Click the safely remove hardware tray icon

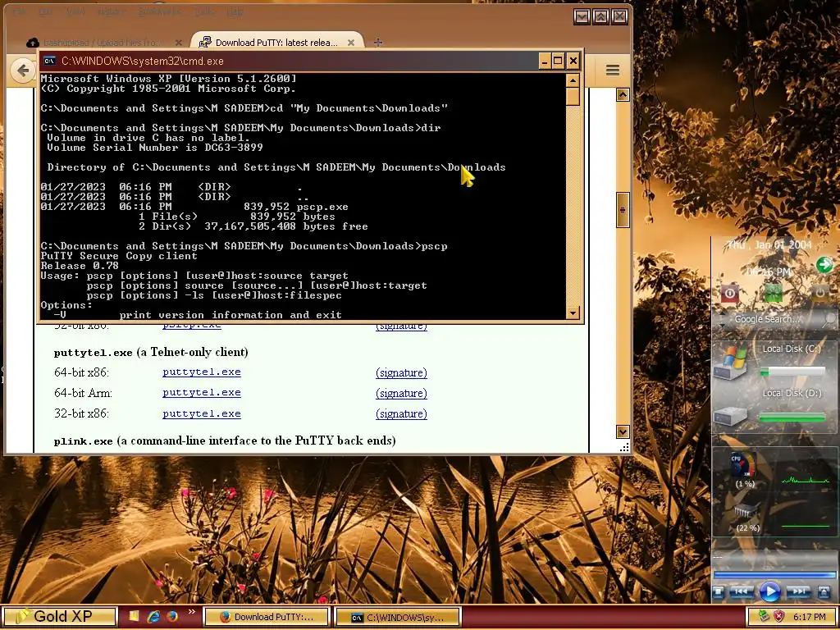point(763,617)
